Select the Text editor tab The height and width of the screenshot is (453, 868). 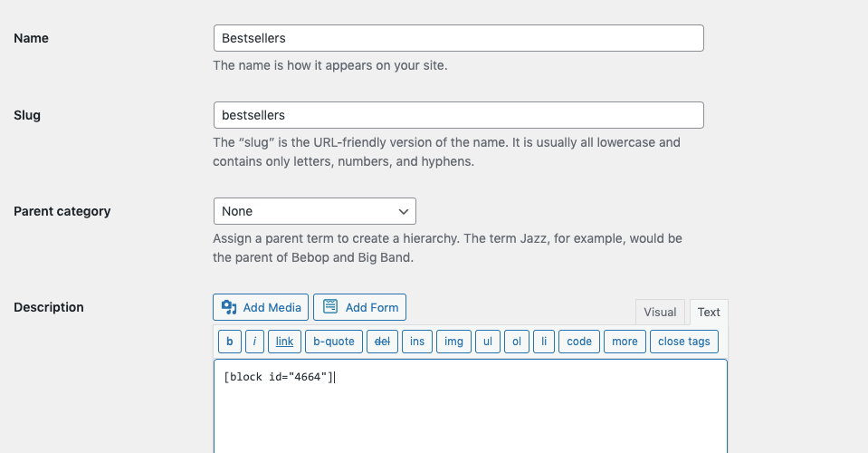(x=709, y=312)
